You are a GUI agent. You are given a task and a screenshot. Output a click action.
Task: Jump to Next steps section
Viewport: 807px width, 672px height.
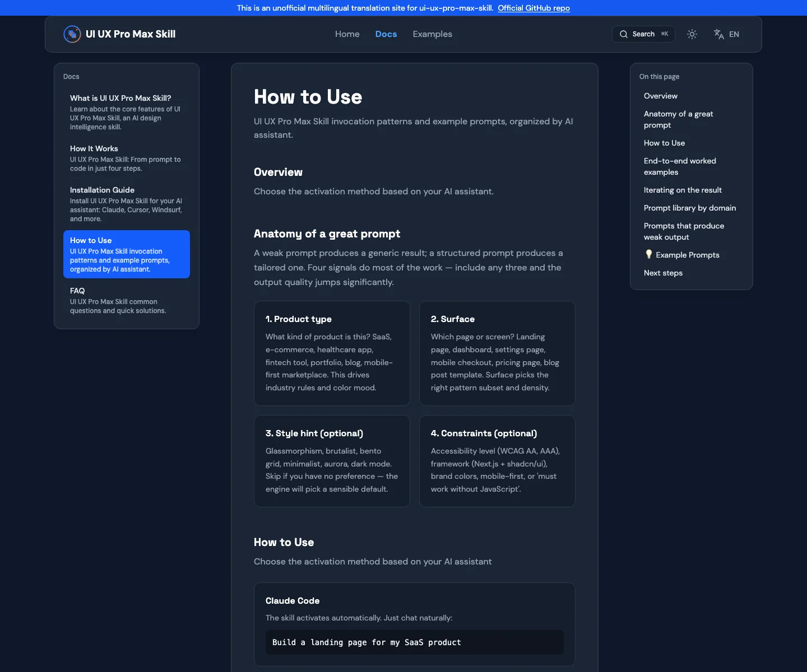tap(663, 273)
